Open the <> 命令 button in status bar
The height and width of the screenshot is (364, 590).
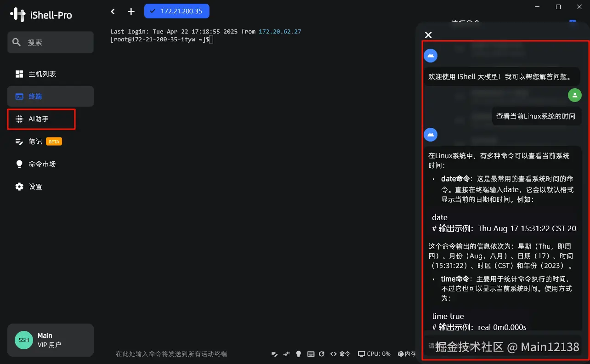point(340,354)
